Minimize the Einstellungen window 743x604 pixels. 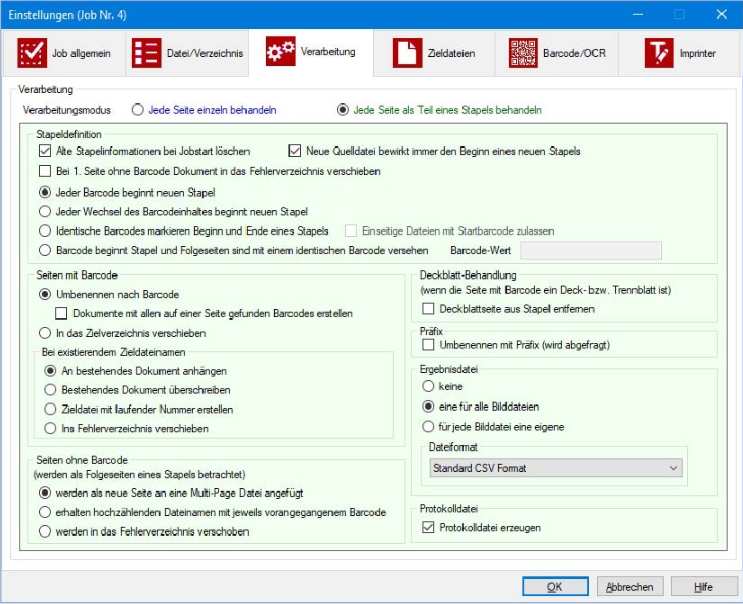pyautogui.click(x=638, y=15)
